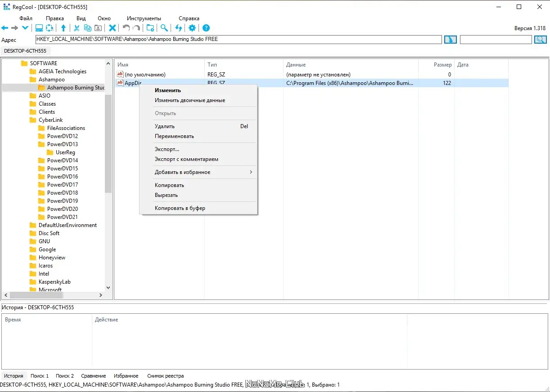Viewport: 550px width, 392px height.
Task: Select the (по умолчанию) value row
Action: 311,75
